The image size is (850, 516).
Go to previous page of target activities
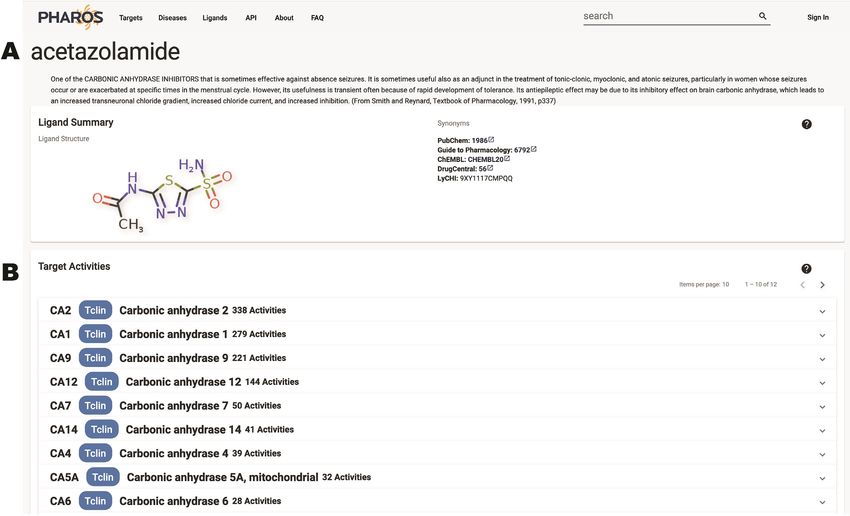click(803, 285)
